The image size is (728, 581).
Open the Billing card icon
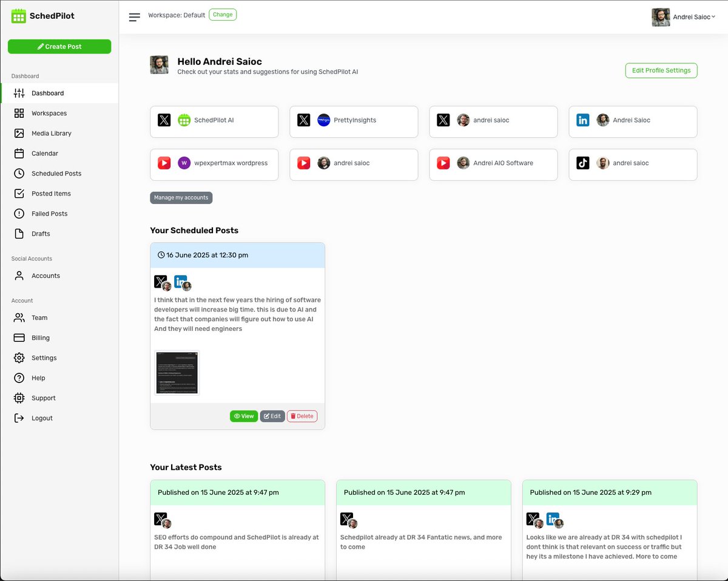point(19,338)
